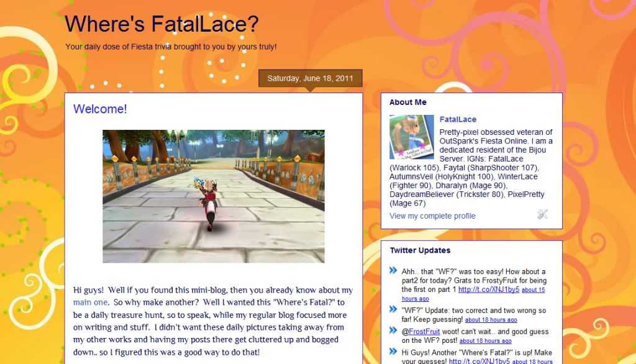
Task: Click the "About Me" widget heading
Action: (407, 102)
